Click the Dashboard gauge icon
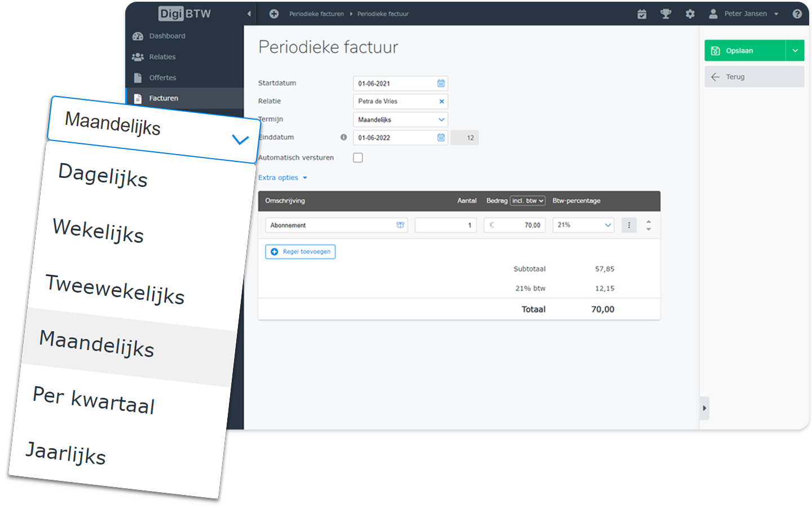The height and width of the screenshot is (508, 812). pos(138,36)
